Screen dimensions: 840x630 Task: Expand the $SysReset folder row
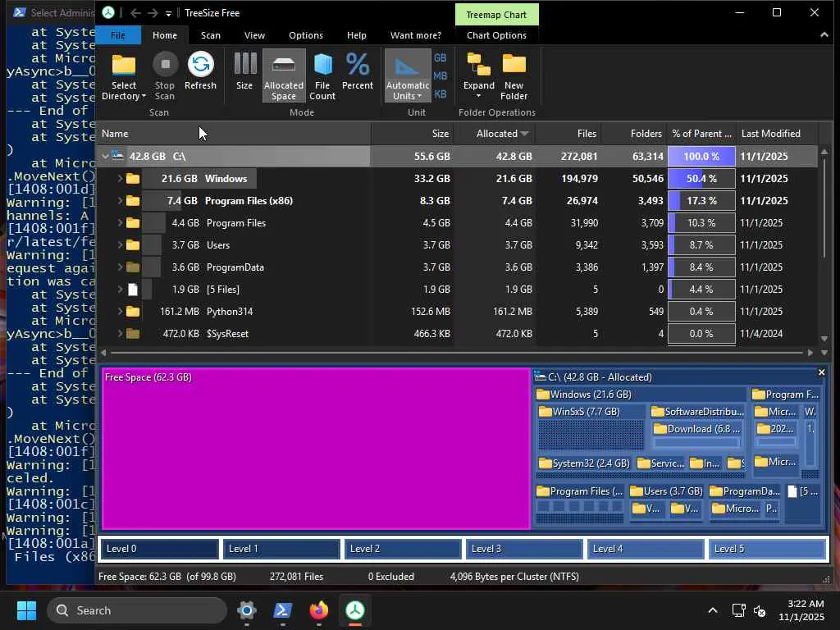point(120,334)
